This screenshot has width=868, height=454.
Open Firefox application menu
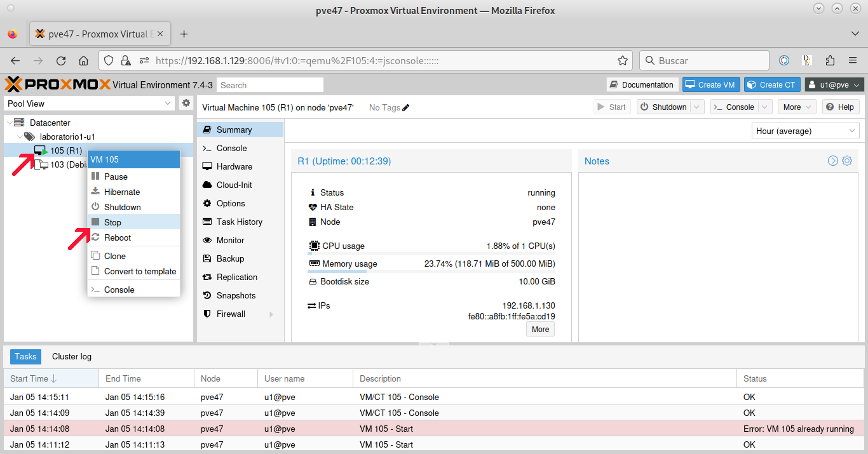click(853, 60)
